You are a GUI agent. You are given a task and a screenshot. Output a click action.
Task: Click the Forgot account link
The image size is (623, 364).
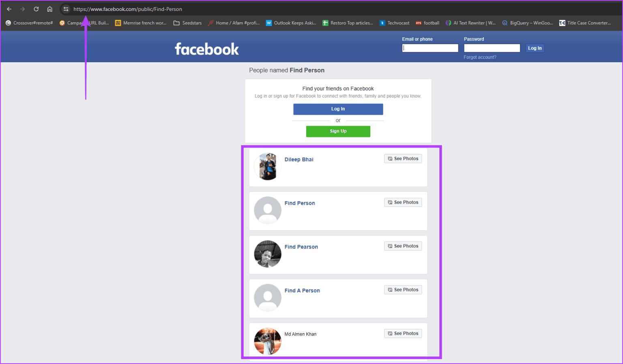(x=480, y=57)
